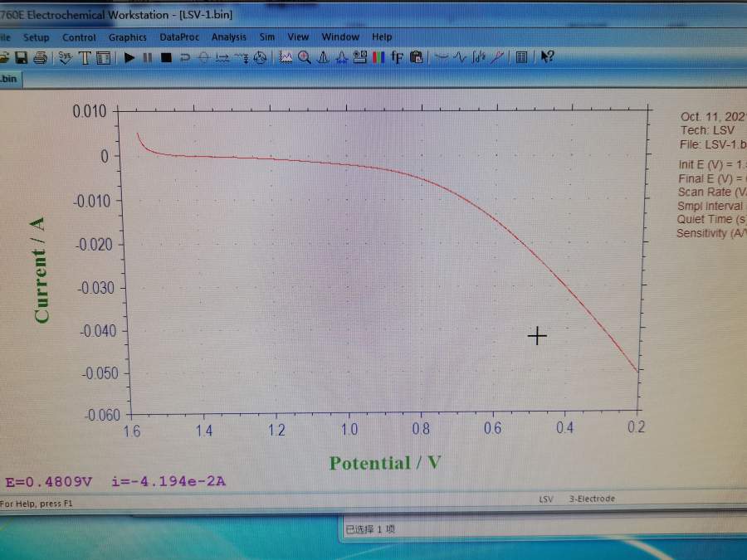Click the 'Tech: LSV' header text

pos(707,130)
